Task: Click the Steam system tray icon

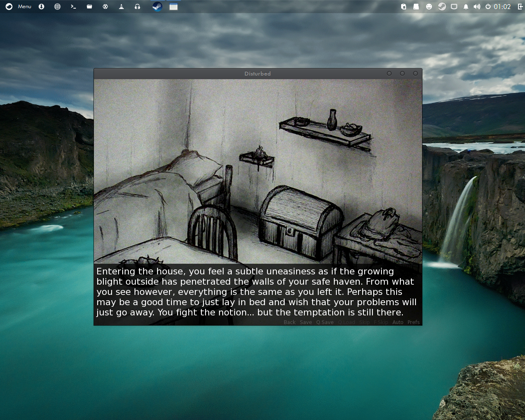Action: [442, 7]
